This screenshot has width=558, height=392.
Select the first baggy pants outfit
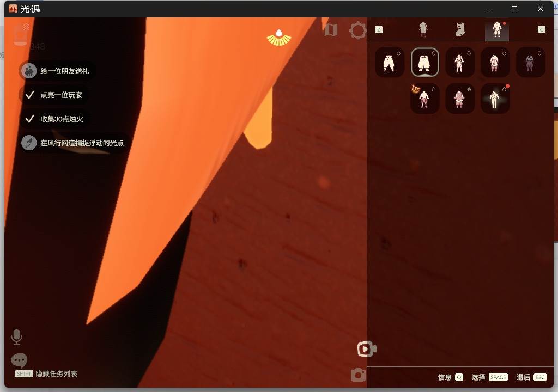tap(389, 62)
